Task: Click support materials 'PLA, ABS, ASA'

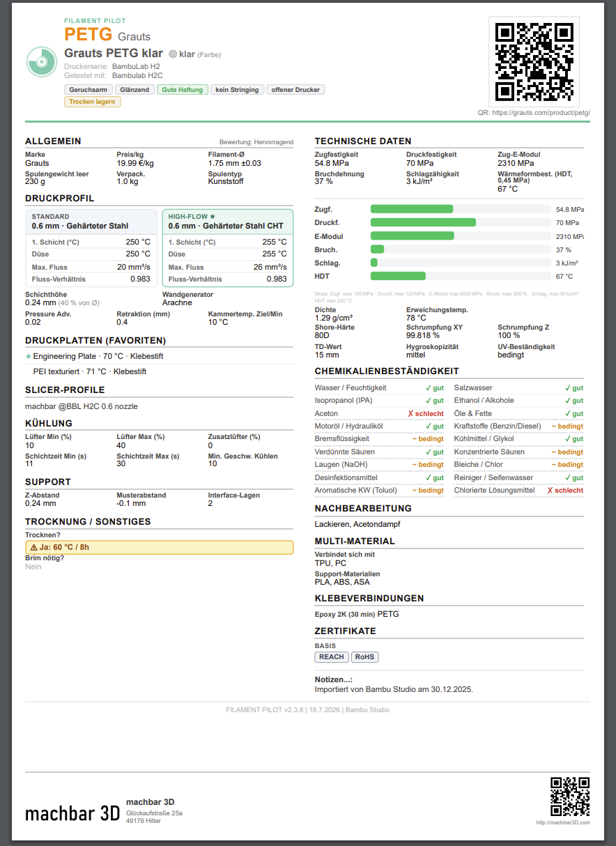Action: (342, 582)
